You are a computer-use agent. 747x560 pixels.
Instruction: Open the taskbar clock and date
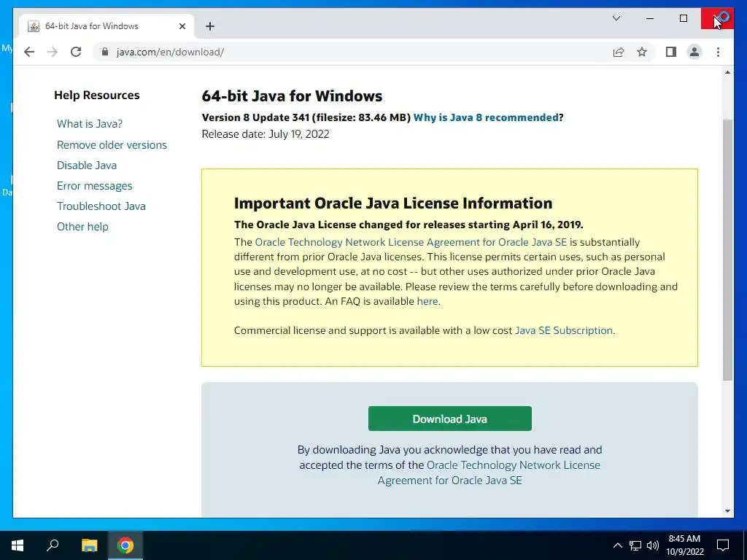(x=684, y=545)
